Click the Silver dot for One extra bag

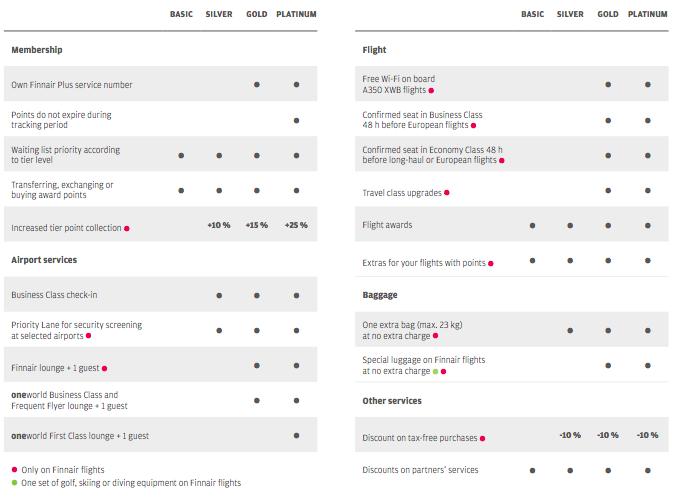(x=570, y=330)
